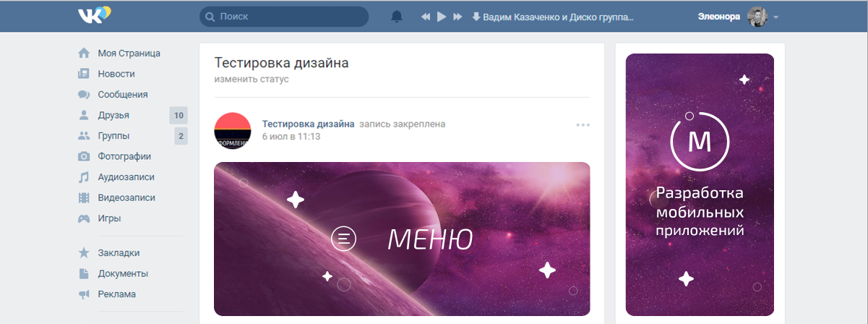Open the МЕНЮ space banner image

click(402, 239)
